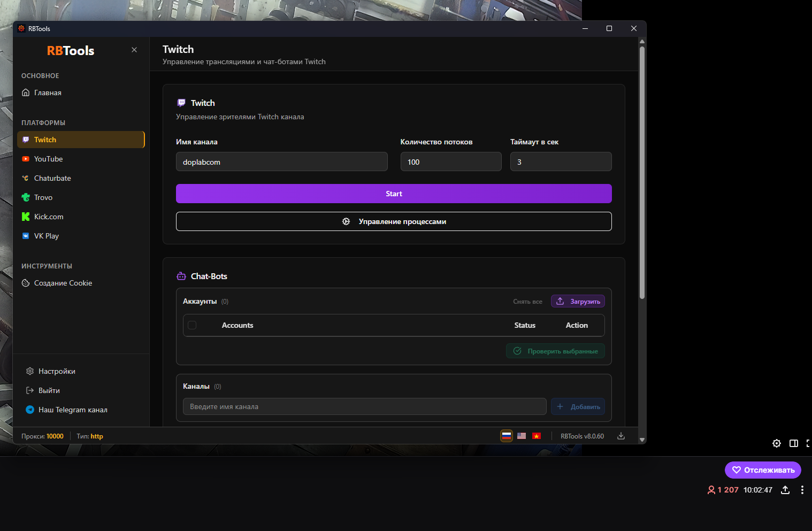Choose the Vietnamese flag language icon

[x=537, y=436]
